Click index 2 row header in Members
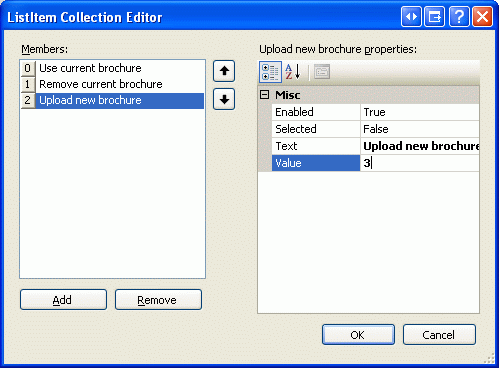Viewport: 499px width, 368px height. (28, 100)
